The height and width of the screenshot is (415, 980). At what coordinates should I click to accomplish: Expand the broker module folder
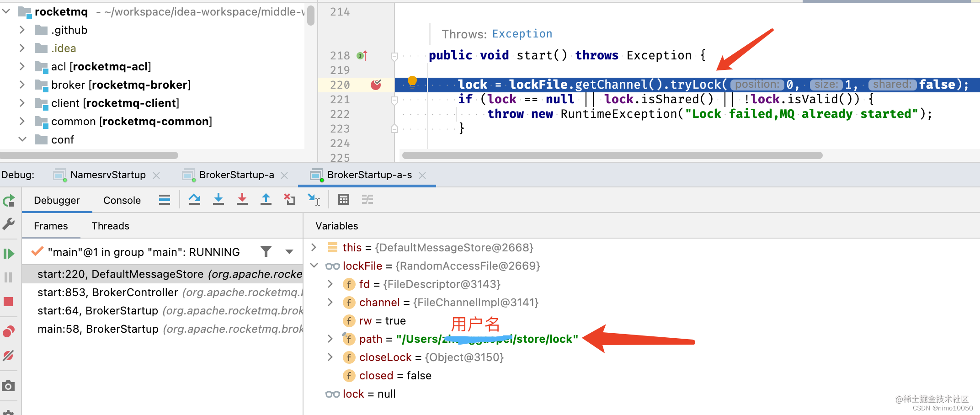click(x=22, y=85)
